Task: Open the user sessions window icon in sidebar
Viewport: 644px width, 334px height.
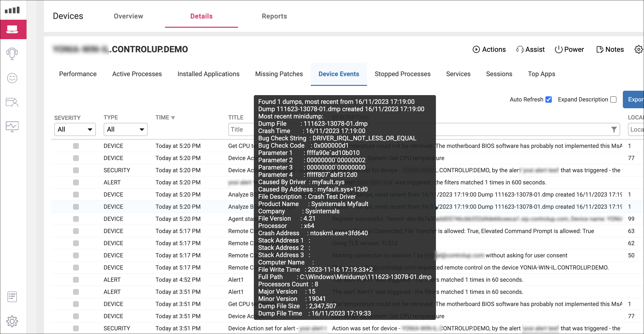Action: (12, 102)
